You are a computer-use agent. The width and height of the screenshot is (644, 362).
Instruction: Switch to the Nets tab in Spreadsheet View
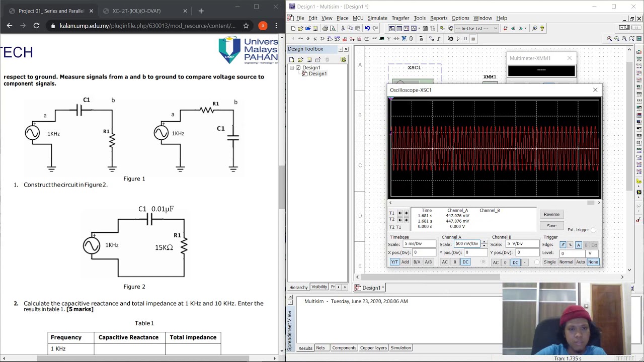(320, 348)
